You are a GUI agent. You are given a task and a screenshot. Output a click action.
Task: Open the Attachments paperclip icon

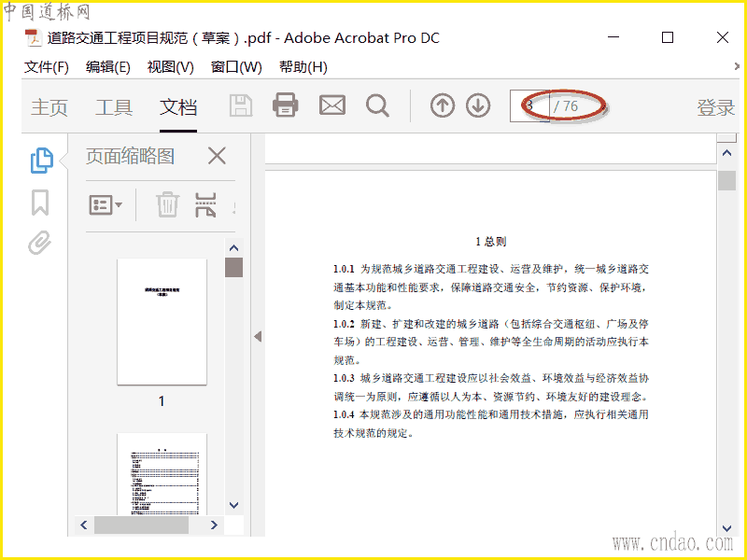(39, 243)
